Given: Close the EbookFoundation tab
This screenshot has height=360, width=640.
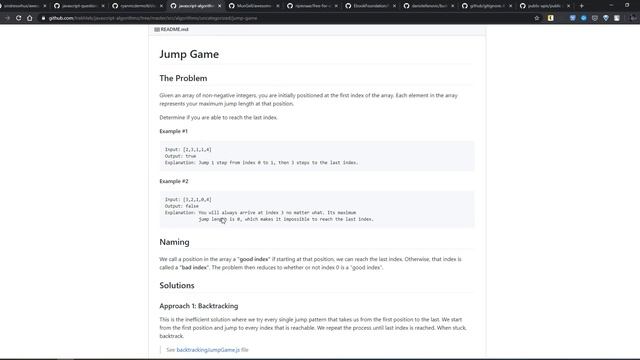Looking at the screenshot, I should point(394,6).
